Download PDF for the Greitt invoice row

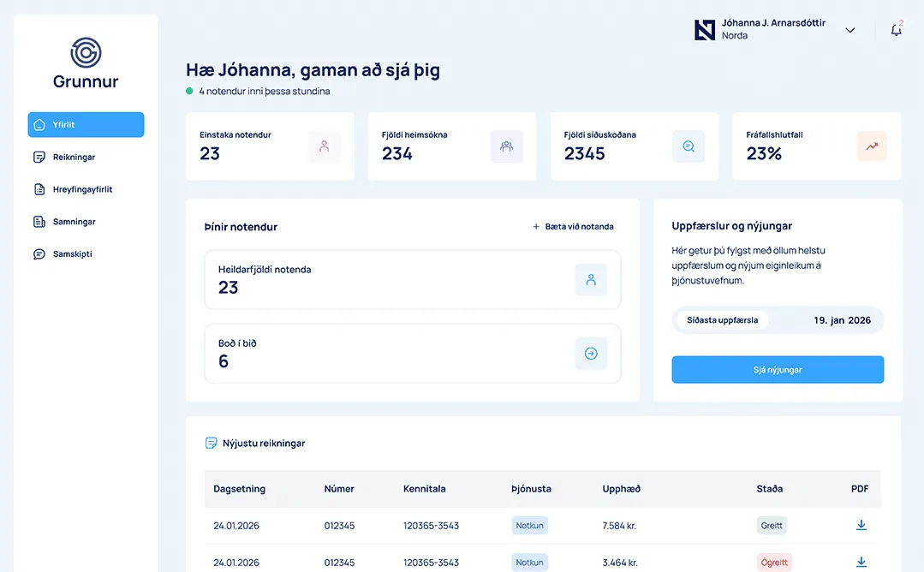click(861, 525)
